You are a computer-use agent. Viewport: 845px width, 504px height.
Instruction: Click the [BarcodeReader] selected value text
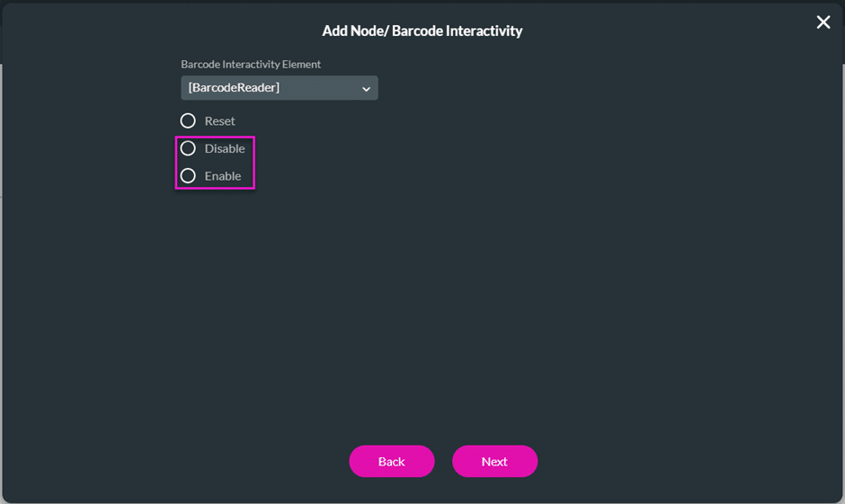point(234,88)
